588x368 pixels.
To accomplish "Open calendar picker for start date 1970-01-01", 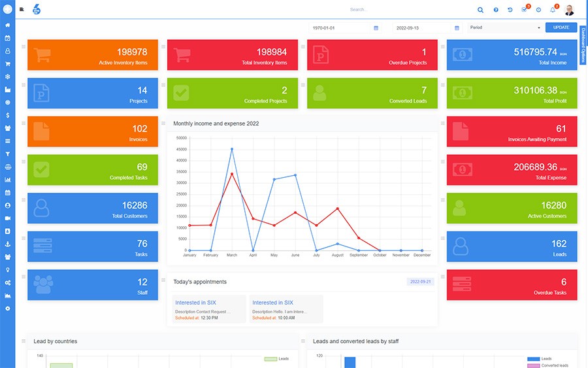I will point(376,28).
